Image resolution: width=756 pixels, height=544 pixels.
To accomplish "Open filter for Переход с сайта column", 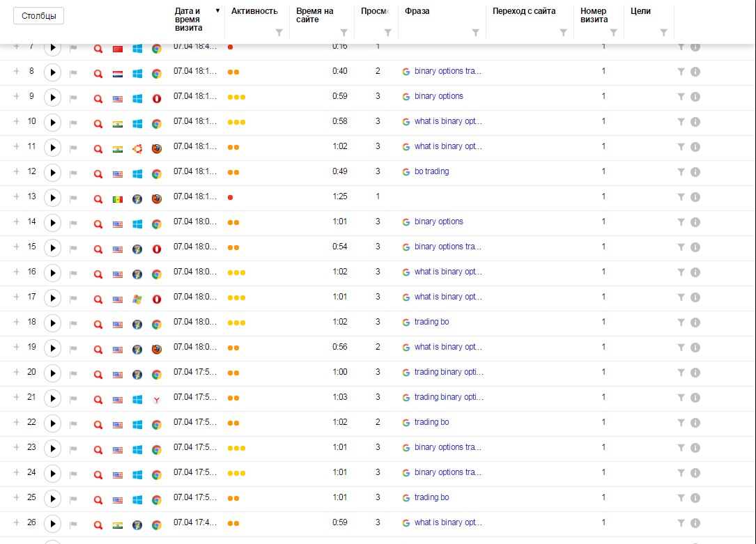I will tap(563, 33).
